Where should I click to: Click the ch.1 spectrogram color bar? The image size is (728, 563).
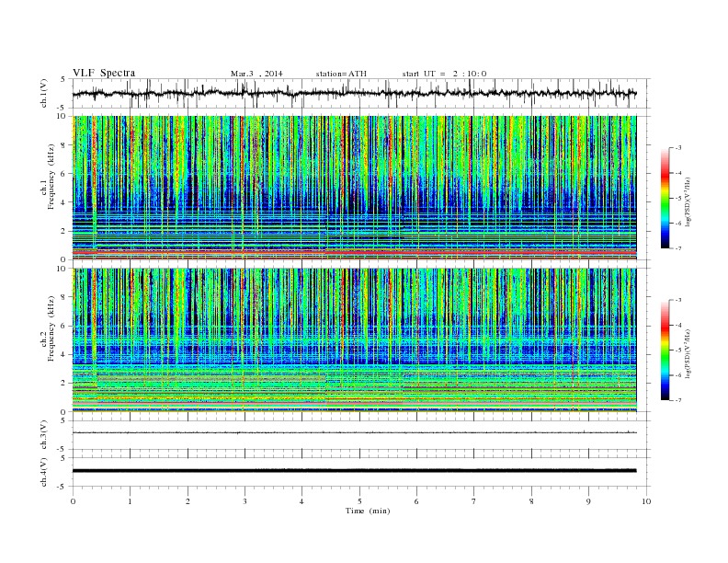coord(665,198)
